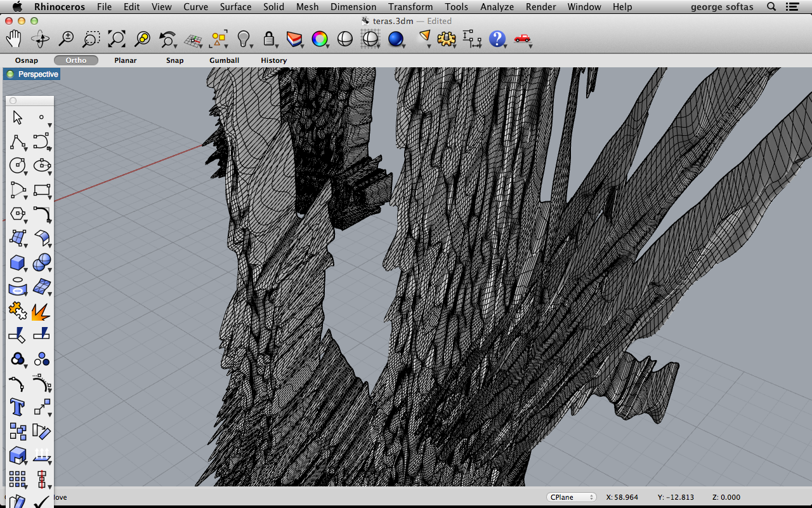Click the light bulb Hide/Show icon

click(x=244, y=39)
